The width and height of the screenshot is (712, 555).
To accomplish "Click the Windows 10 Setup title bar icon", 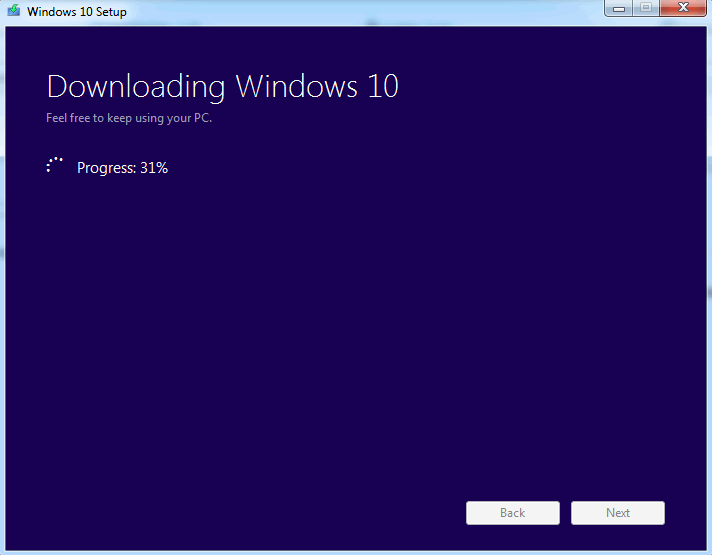I will tap(14, 10).
